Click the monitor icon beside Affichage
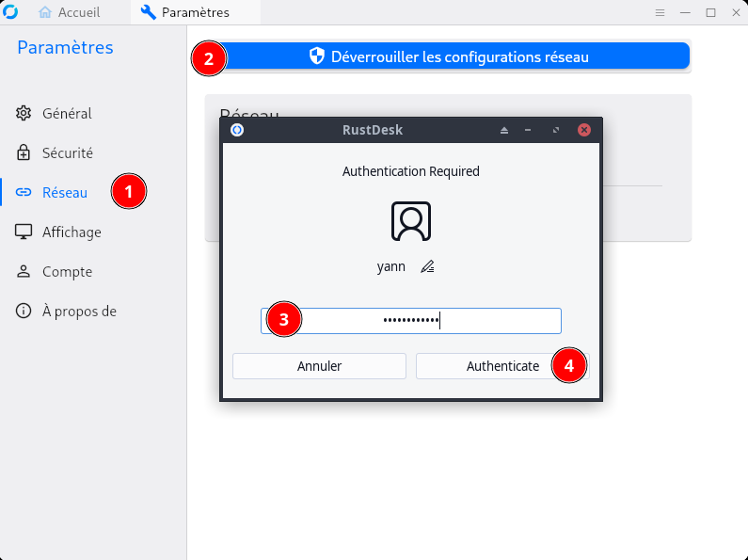 coord(24,232)
